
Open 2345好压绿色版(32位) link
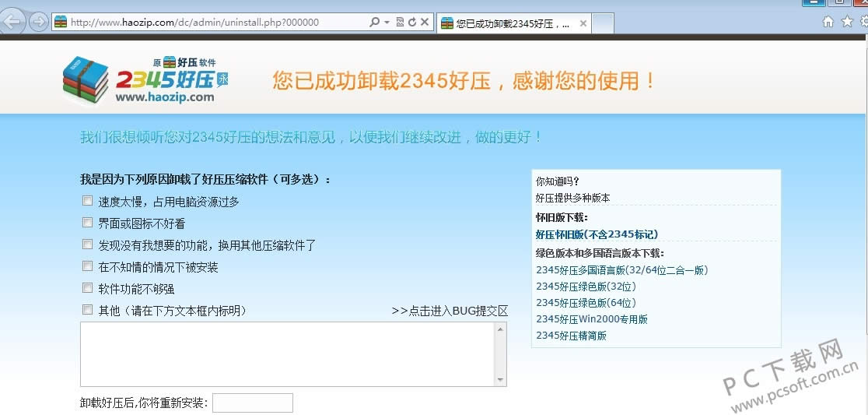click(x=586, y=287)
